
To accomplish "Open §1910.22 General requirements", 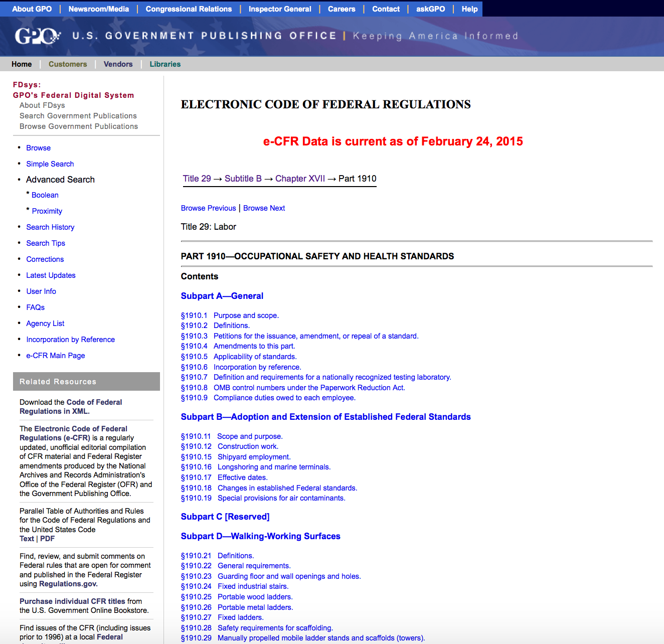I will point(236,566).
